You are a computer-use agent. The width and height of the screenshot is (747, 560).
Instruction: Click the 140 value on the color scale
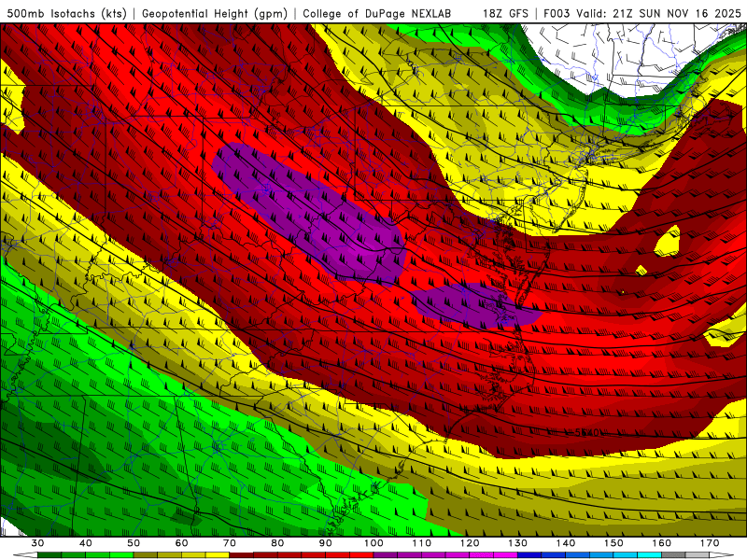tap(566, 543)
